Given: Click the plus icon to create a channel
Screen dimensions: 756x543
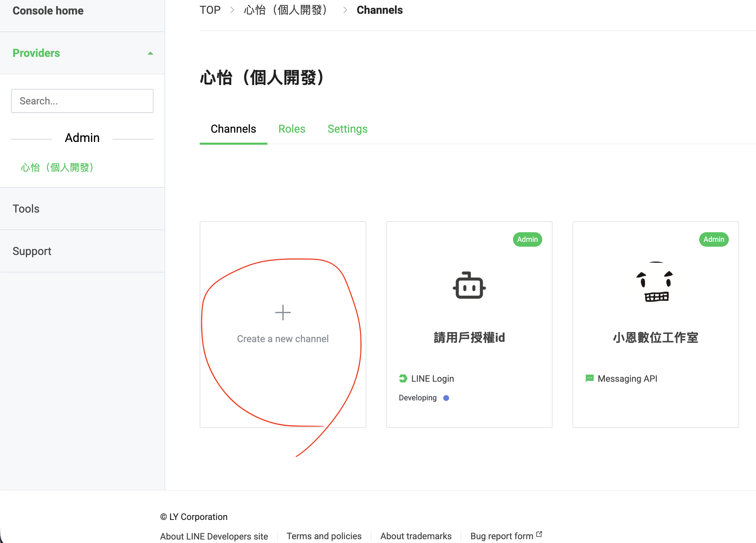Looking at the screenshot, I should click(x=283, y=312).
